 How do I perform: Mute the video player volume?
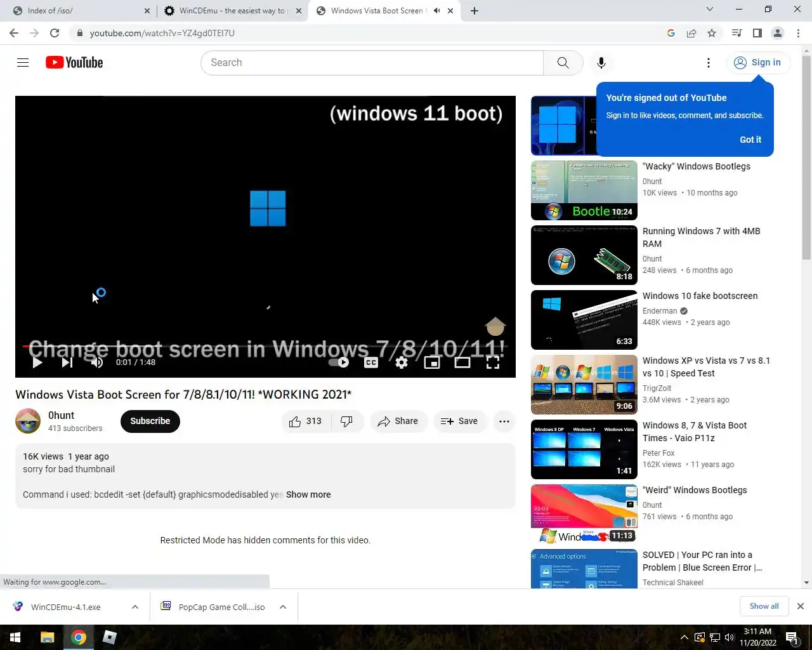(x=96, y=362)
